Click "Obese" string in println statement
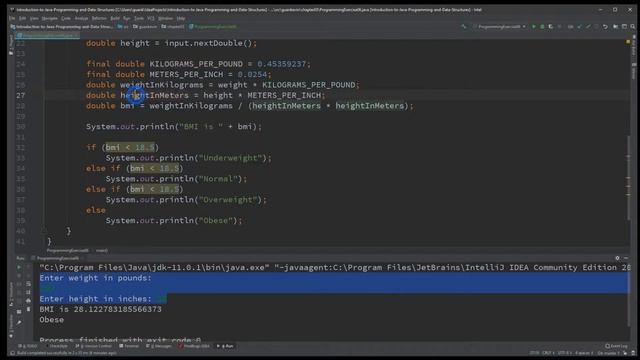 tap(216, 221)
